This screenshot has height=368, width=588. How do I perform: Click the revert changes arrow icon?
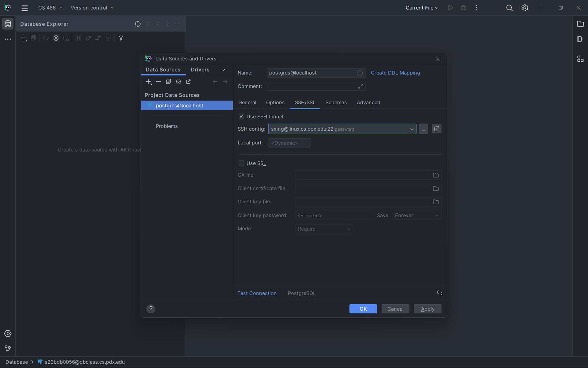(439, 293)
